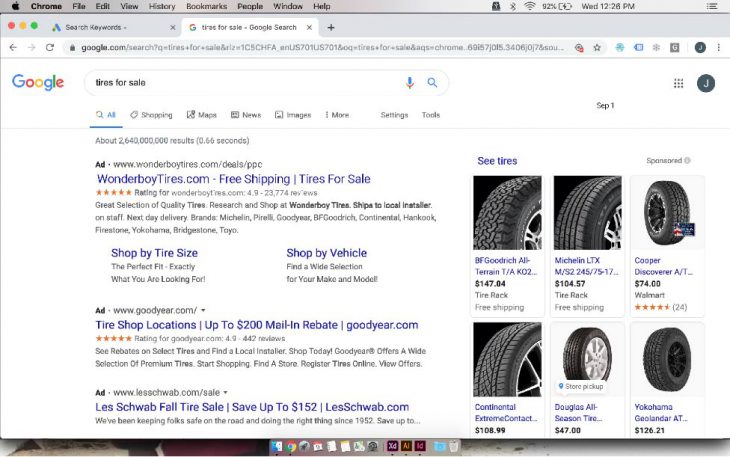Open Finder from the Dock
The height and width of the screenshot is (457, 730).
277,446
